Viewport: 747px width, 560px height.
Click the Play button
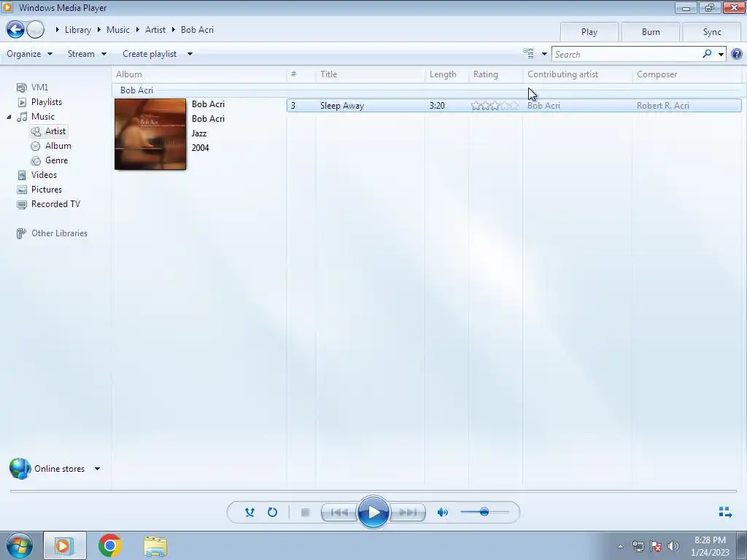(373, 513)
